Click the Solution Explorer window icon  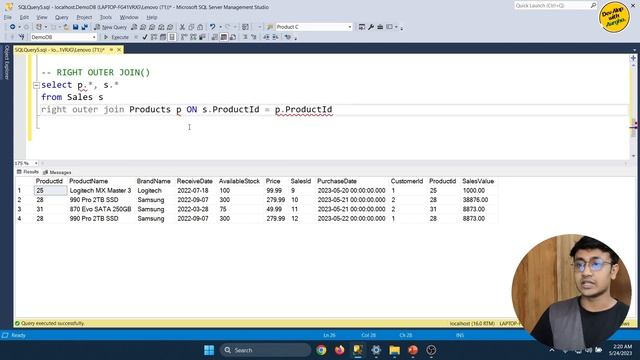point(362,27)
